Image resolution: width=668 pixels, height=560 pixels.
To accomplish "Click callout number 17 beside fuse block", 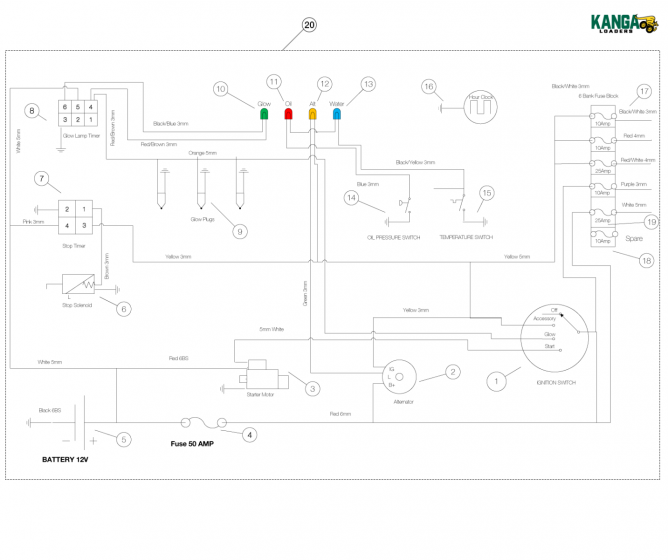I will point(645,91).
